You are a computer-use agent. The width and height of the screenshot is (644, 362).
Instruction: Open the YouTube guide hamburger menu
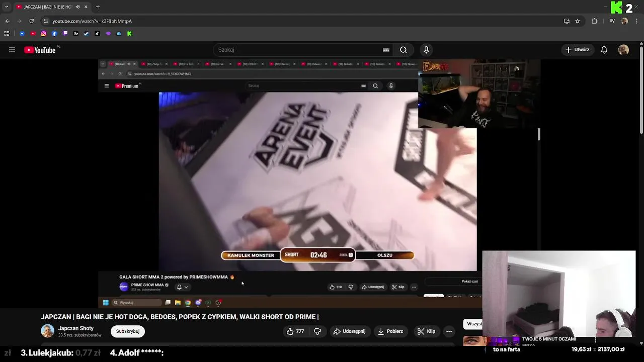click(12, 50)
